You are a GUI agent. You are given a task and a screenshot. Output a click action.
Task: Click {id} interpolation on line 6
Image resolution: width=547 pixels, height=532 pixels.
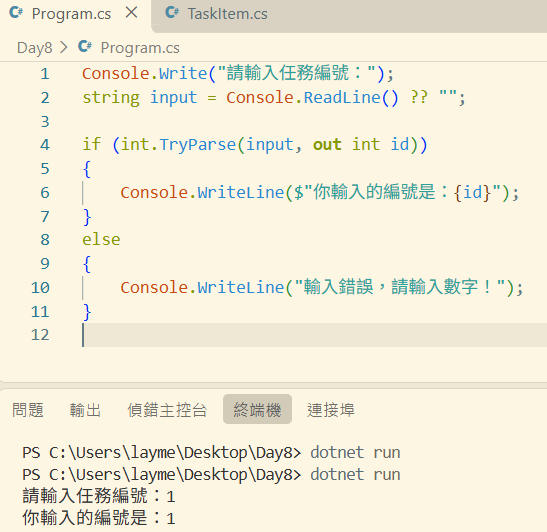point(472,193)
